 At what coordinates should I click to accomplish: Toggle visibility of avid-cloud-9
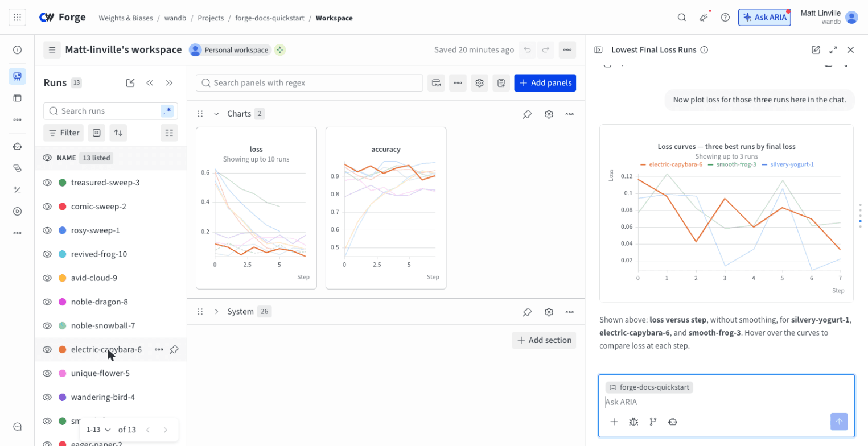pos(47,278)
